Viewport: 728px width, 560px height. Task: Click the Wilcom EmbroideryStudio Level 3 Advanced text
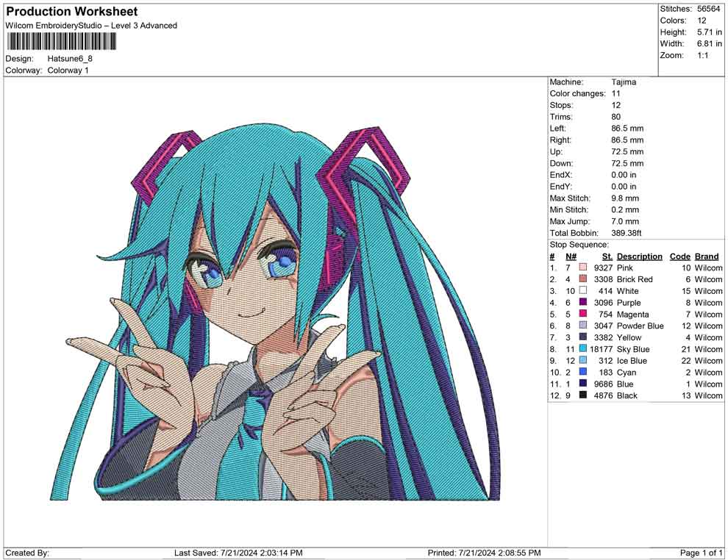click(x=91, y=26)
